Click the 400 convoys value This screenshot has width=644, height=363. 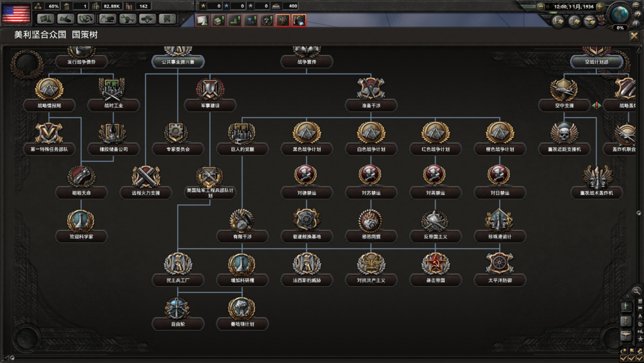click(x=293, y=6)
